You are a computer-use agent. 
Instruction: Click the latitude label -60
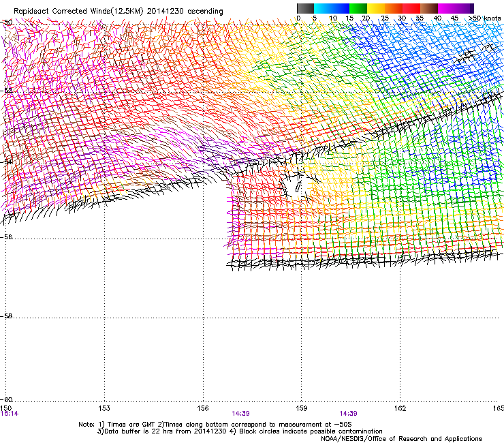point(6,399)
